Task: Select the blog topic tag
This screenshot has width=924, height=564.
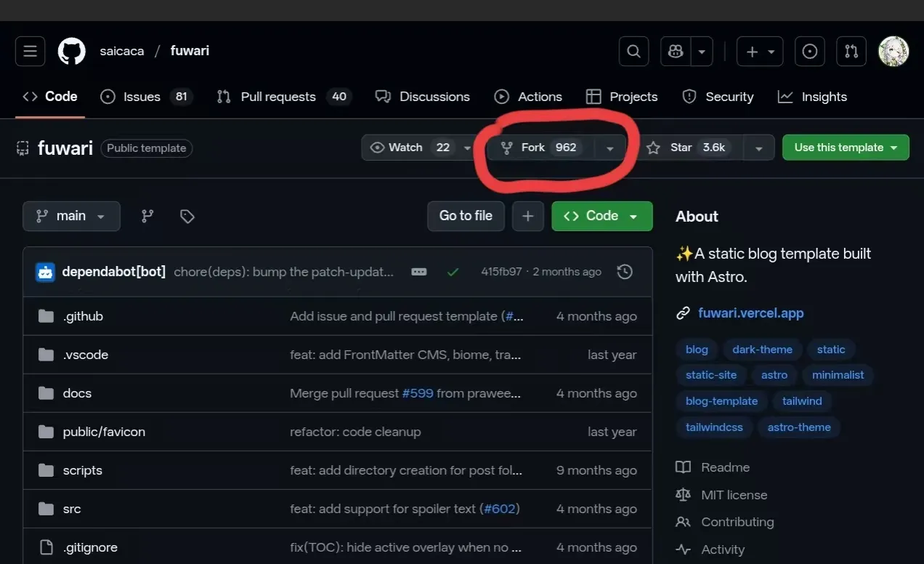Action: [x=697, y=350]
